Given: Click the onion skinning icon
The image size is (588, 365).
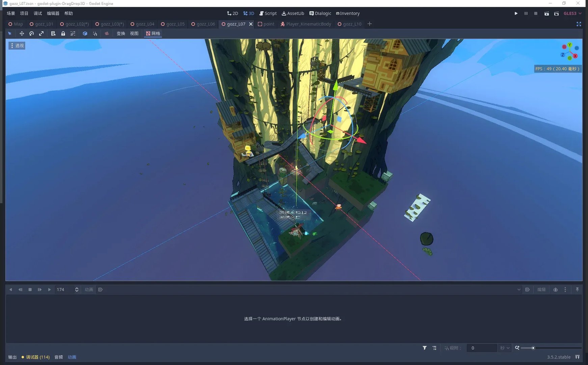Looking at the screenshot, I should (555, 290).
